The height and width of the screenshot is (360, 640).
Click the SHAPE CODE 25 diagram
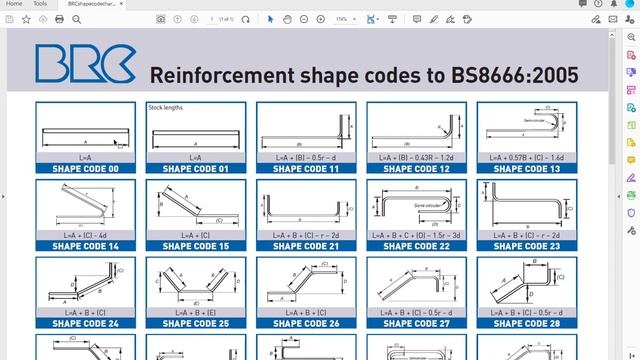[196, 283]
